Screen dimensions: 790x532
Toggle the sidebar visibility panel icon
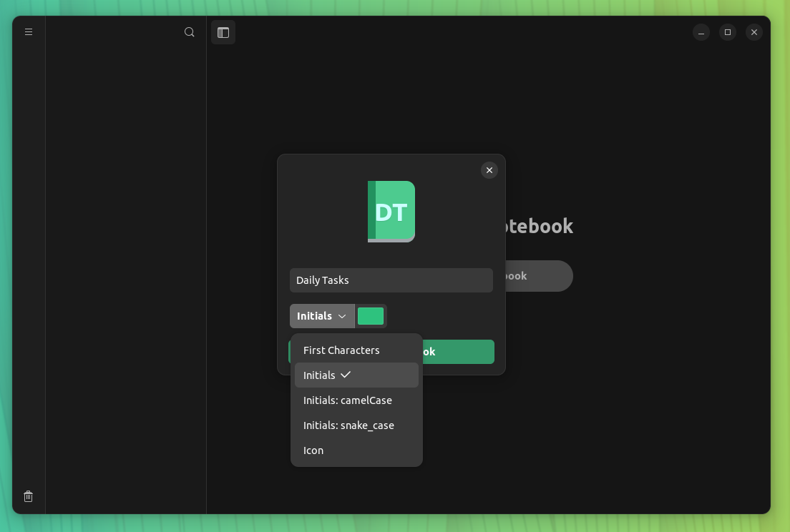[223, 32]
